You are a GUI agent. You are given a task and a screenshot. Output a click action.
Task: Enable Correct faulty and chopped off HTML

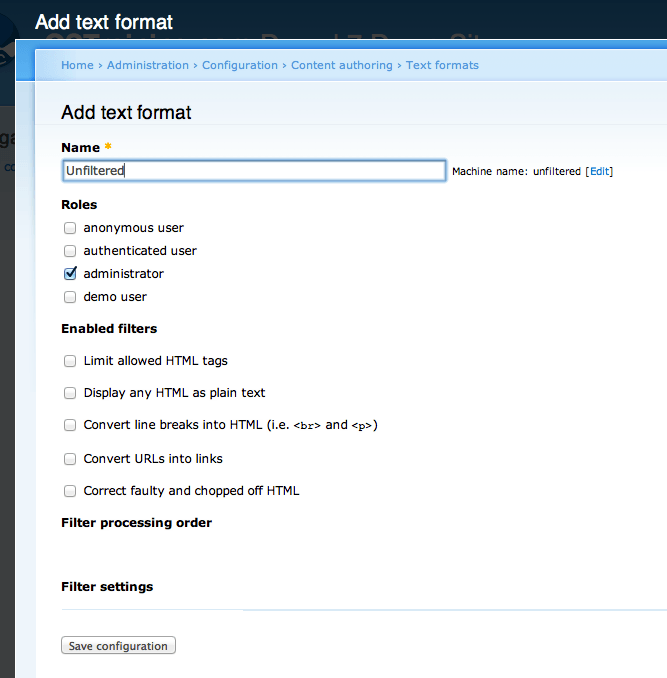click(70, 491)
